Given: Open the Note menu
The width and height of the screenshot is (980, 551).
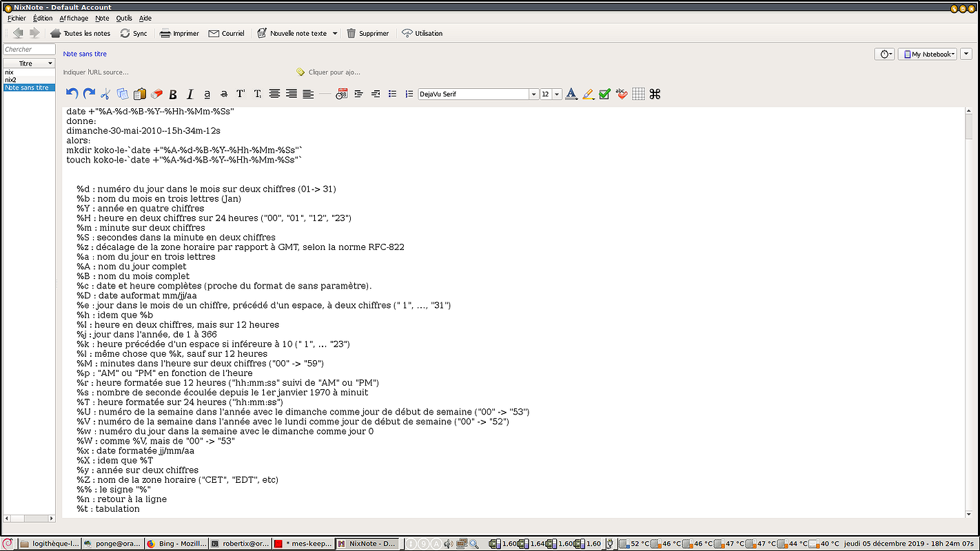Looking at the screenshot, I should (102, 19).
